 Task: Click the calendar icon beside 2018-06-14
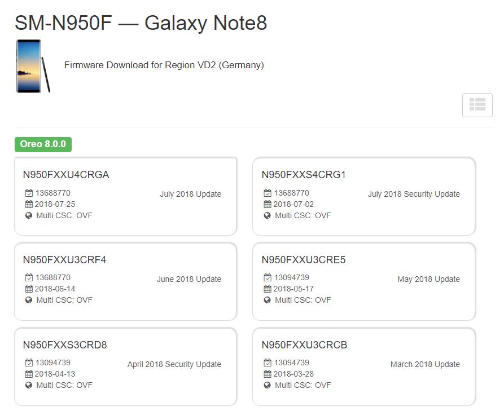[x=29, y=289]
